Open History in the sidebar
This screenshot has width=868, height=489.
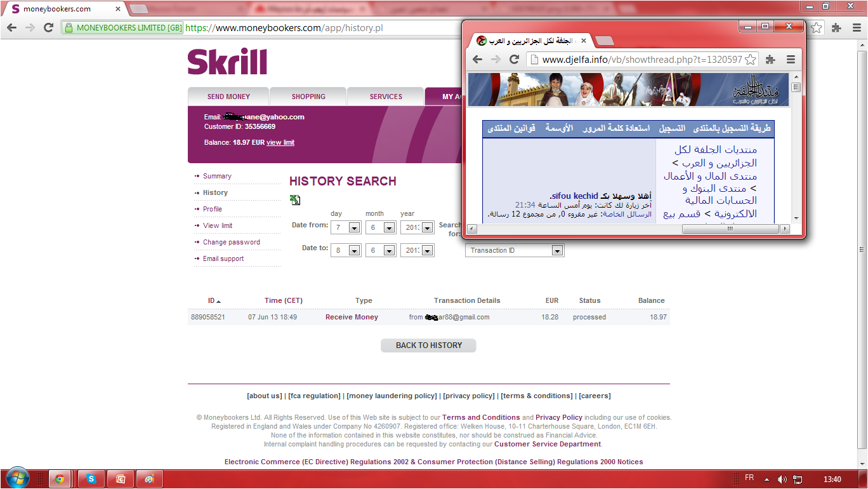pyautogui.click(x=215, y=192)
